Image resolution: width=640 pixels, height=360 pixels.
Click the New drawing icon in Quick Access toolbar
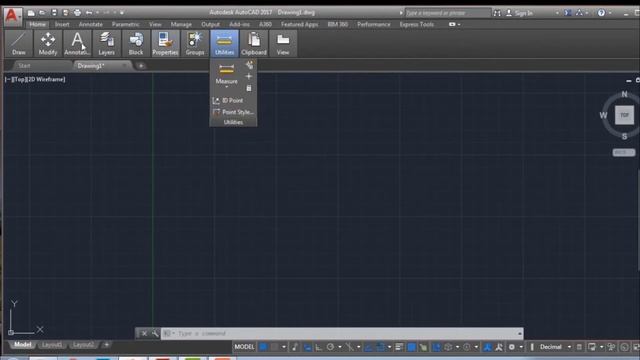pyautogui.click(x=31, y=13)
